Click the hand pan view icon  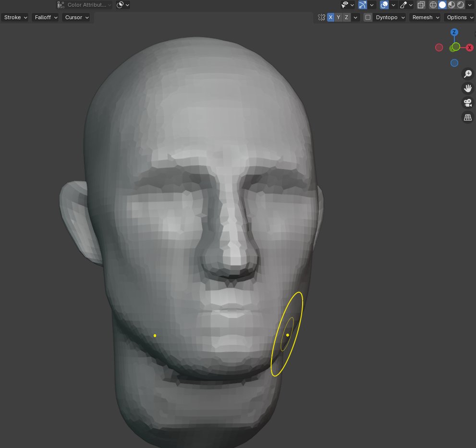point(468,88)
